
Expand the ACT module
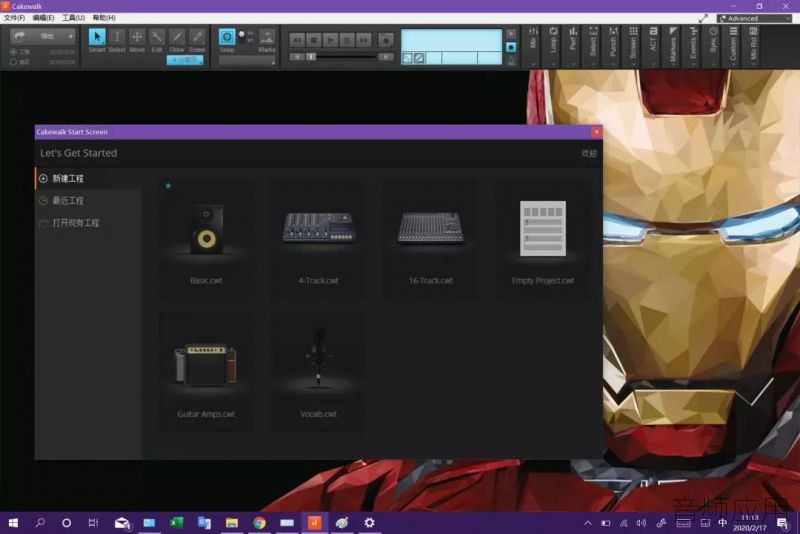point(653,46)
